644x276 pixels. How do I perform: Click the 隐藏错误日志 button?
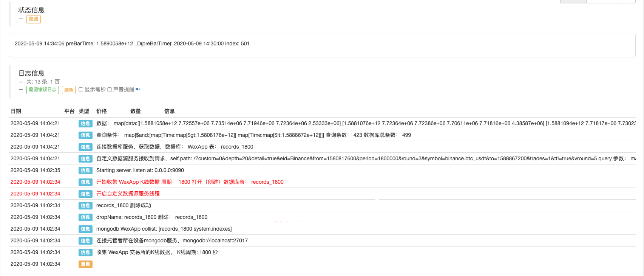43,90
